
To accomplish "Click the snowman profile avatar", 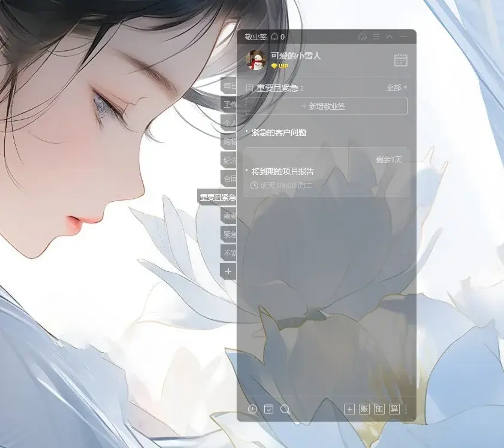I will (x=256, y=60).
